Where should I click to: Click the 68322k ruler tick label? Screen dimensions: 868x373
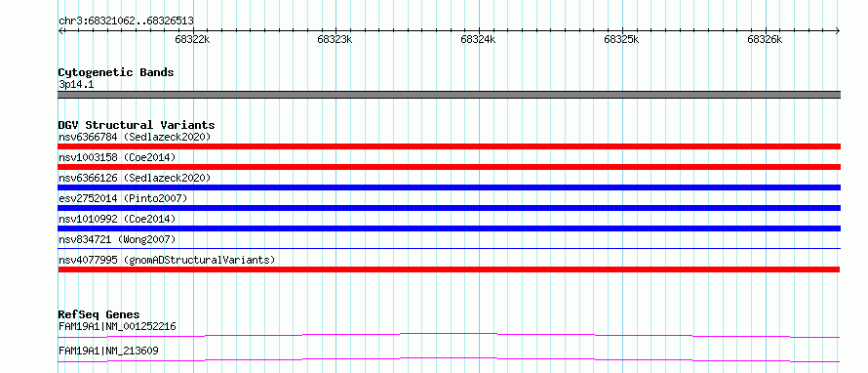click(192, 39)
